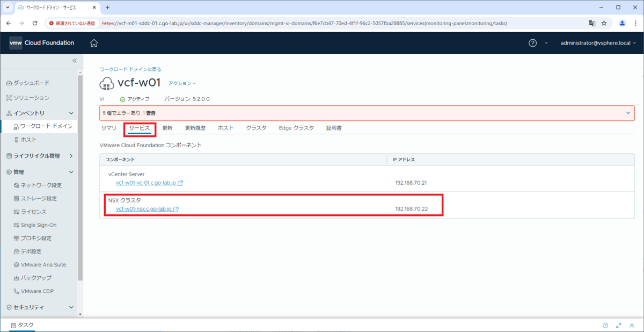The image size is (644, 332).
Task: Open the アクション dropdown
Action: point(182,83)
